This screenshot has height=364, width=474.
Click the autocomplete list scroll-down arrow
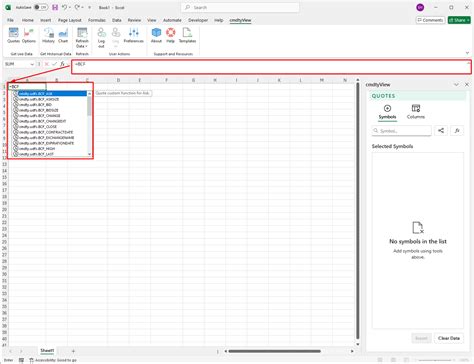89,154
